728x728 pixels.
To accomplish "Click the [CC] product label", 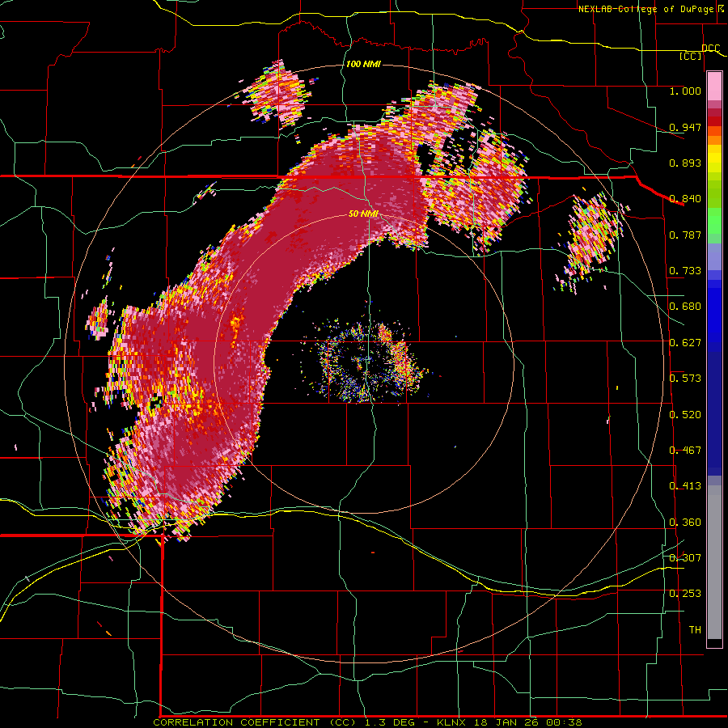I will 691,56.
